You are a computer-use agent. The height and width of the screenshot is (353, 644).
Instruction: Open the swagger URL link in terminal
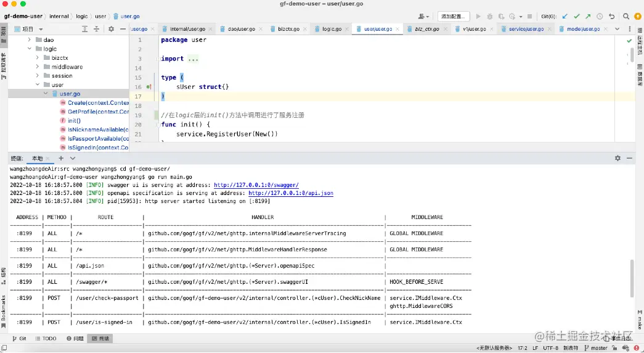click(256, 185)
